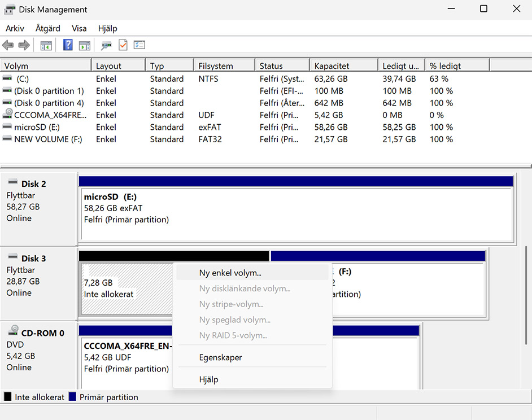Click the 63 % free cell
The width and height of the screenshot is (532, 420).
(x=439, y=78)
